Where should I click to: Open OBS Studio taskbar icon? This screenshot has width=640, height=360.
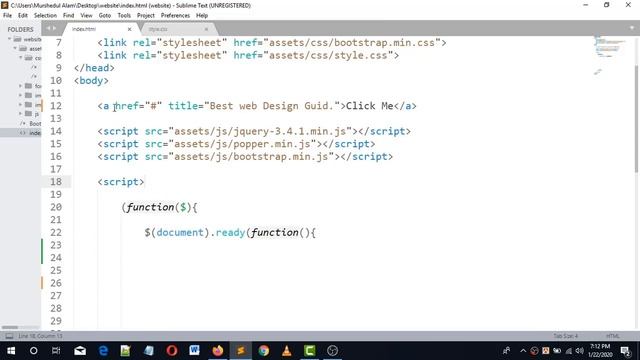tap(333, 351)
